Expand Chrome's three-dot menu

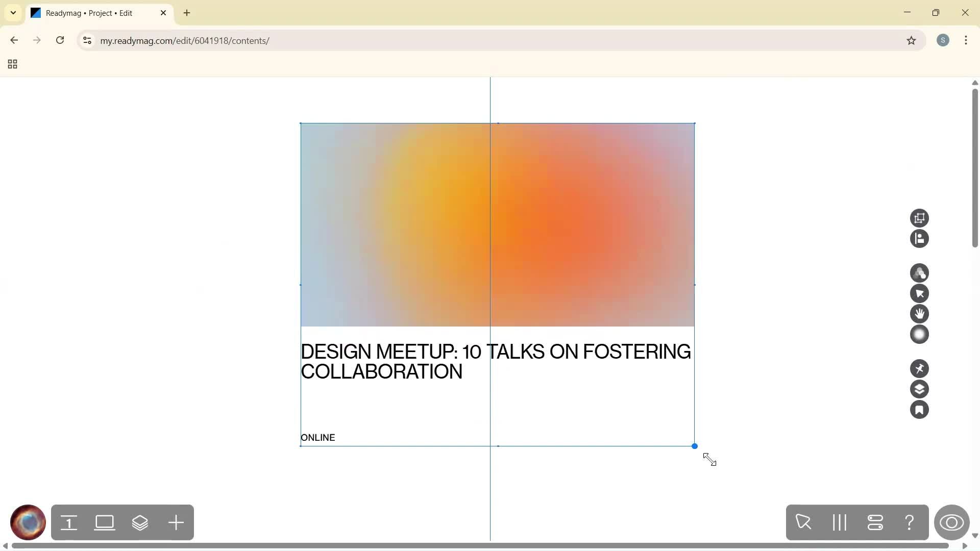coord(966,40)
